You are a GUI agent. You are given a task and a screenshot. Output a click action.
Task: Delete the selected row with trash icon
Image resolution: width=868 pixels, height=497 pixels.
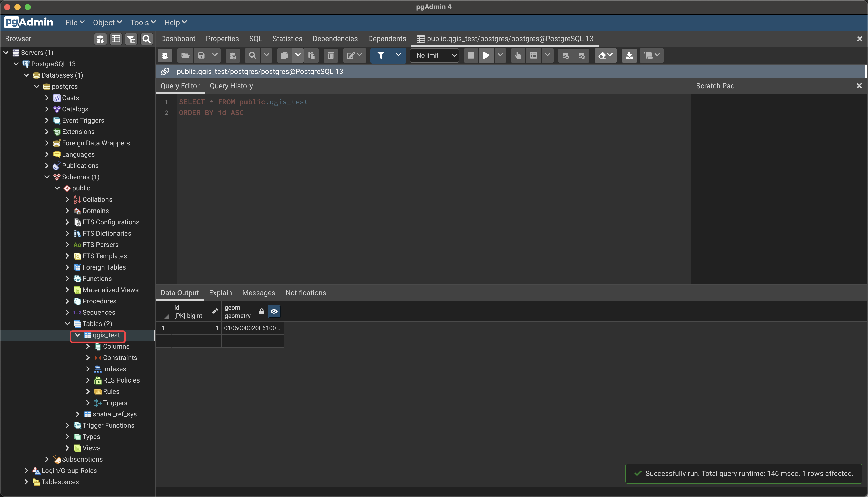tap(330, 55)
